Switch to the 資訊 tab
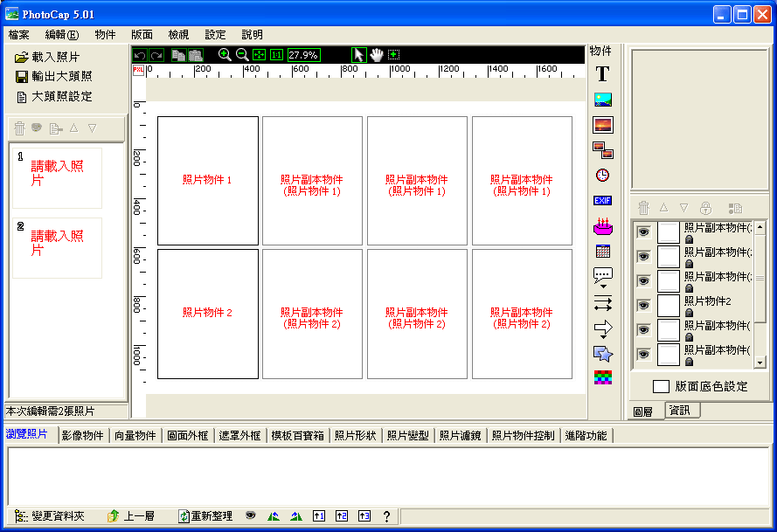 tap(681, 410)
